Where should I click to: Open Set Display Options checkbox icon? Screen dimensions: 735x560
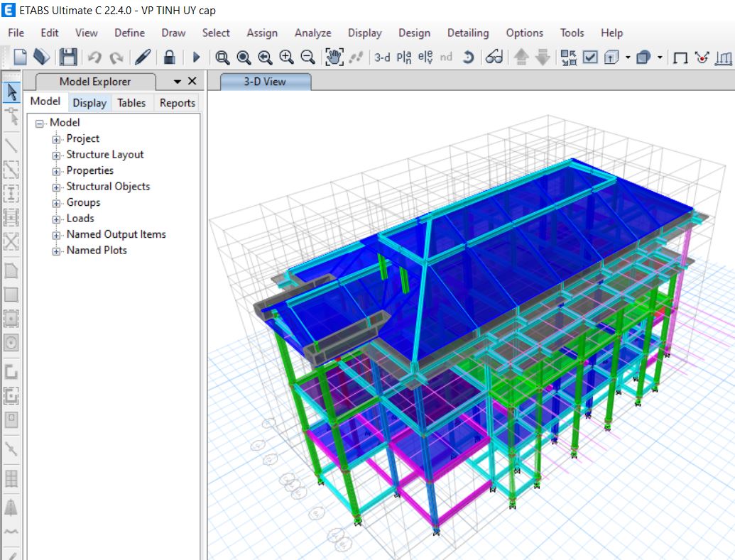[590, 57]
